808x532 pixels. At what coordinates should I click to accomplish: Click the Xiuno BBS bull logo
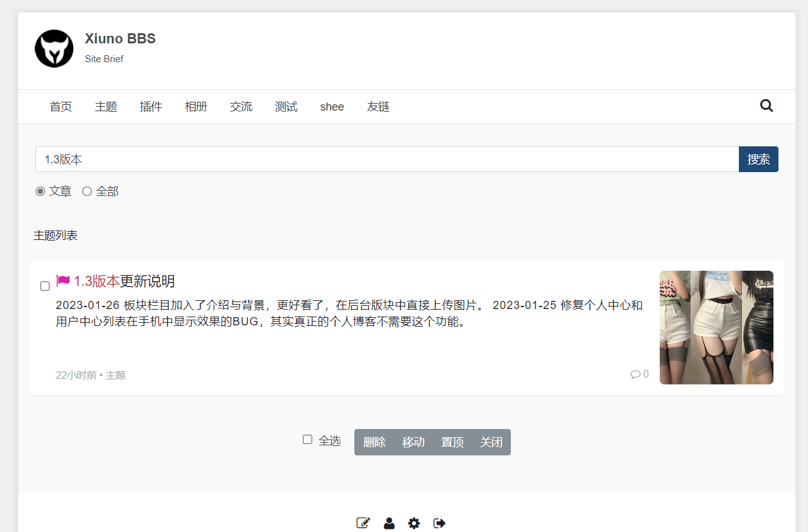54,48
